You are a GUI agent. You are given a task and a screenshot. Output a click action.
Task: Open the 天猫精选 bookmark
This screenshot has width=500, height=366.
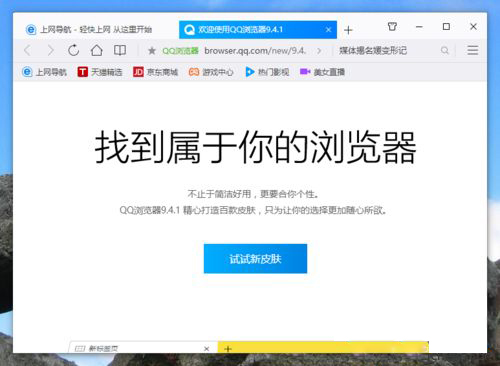100,72
